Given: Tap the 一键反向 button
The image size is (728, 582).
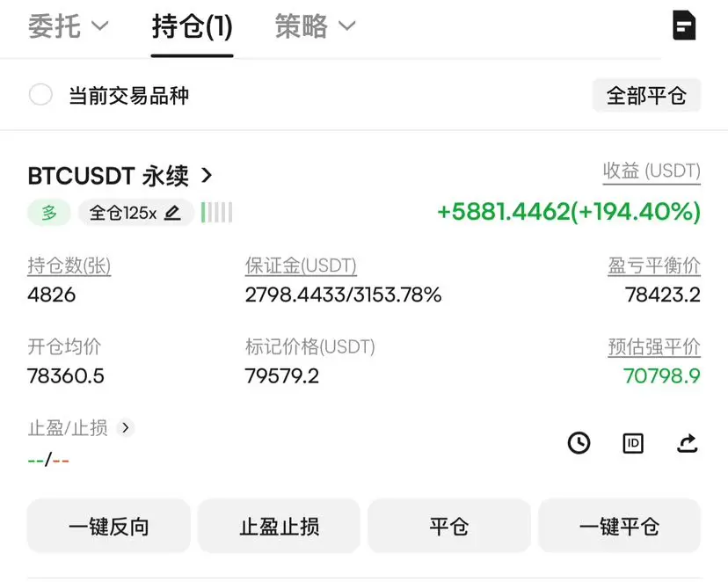Looking at the screenshot, I should (109, 527).
